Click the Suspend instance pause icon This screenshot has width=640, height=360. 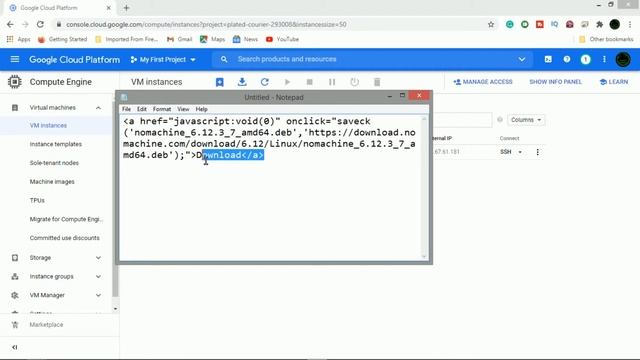coord(332,82)
